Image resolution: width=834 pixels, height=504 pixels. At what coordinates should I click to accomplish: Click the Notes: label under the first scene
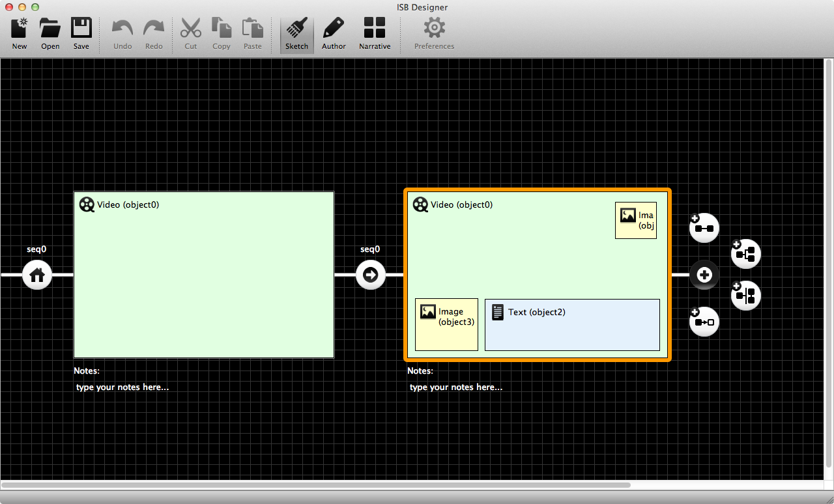click(x=87, y=371)
